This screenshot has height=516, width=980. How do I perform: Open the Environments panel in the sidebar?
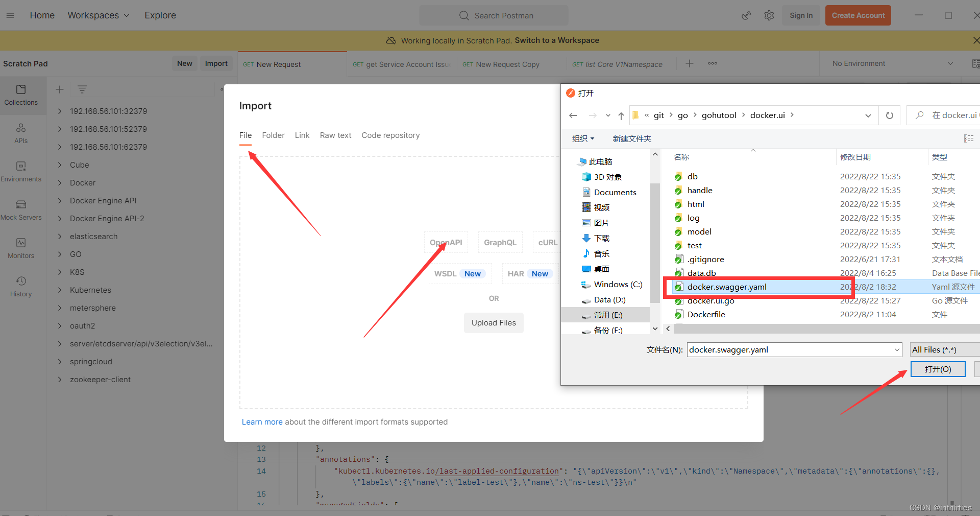(21, 171)
